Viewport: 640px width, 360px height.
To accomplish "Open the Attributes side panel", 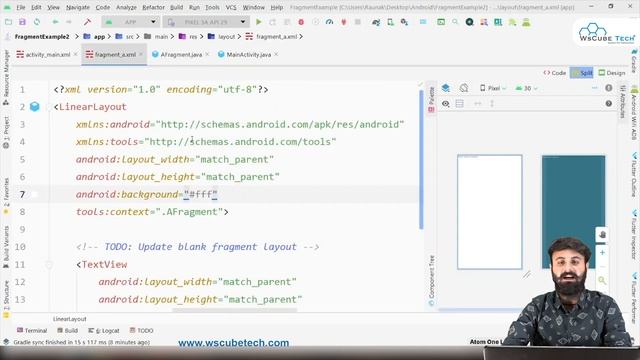I will pos(623,102).
